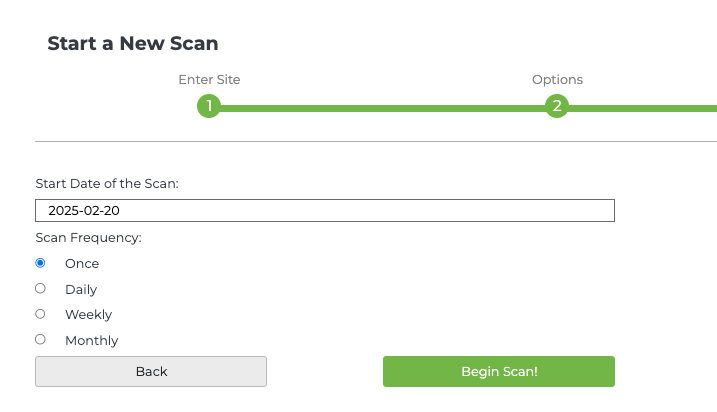Select the Once radio button

click(40, 263)
